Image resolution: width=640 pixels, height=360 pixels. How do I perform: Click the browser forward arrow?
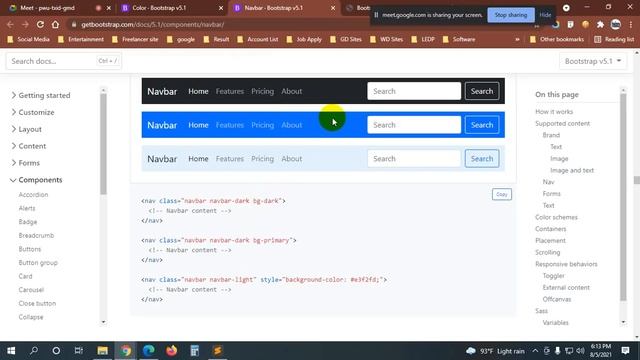[25, 24]
